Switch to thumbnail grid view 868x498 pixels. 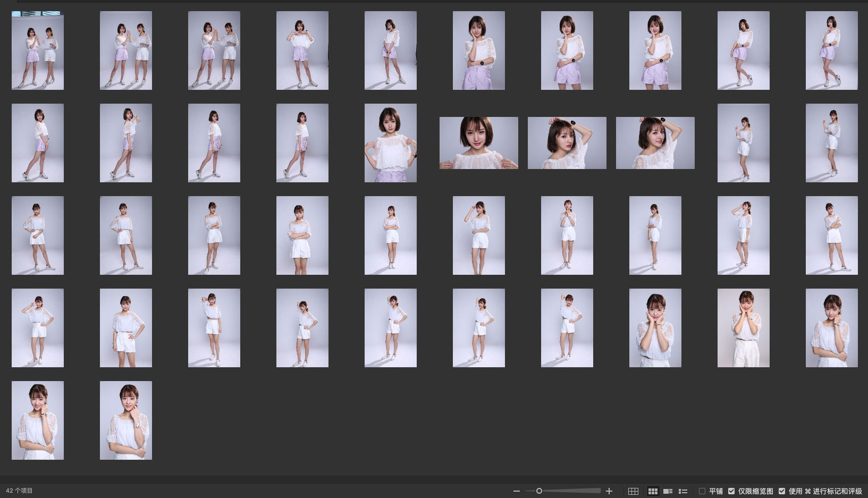pyautogui.click(x=653, y=491)
